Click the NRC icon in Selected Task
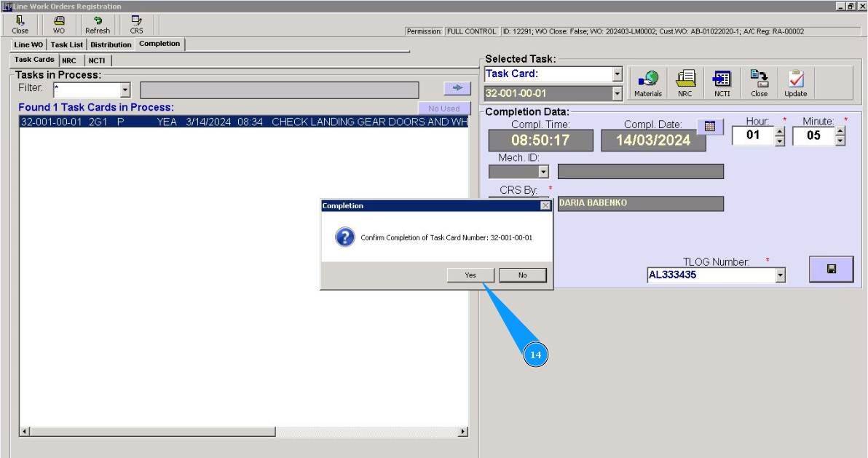This screenshot has height=458, width=868. pyautogui.click(x=685, y=84)
